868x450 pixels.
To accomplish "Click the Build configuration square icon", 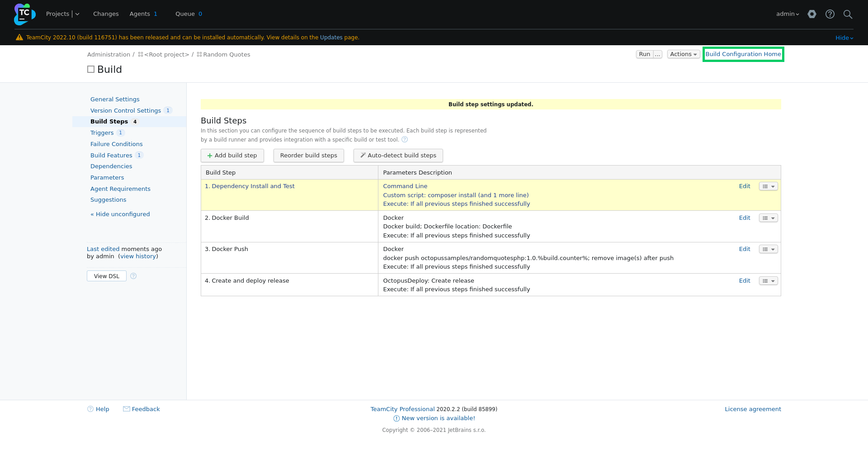I will click(91, 69).
